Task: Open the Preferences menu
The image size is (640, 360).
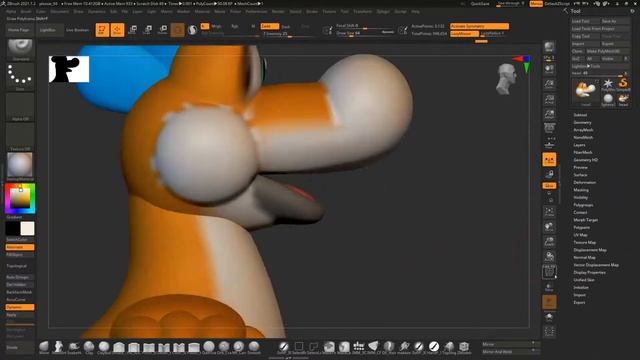Action: [256, 11]
